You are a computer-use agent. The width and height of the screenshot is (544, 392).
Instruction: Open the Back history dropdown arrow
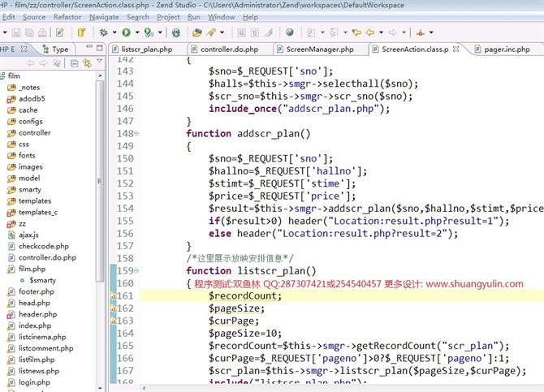(x=382, y=32)
